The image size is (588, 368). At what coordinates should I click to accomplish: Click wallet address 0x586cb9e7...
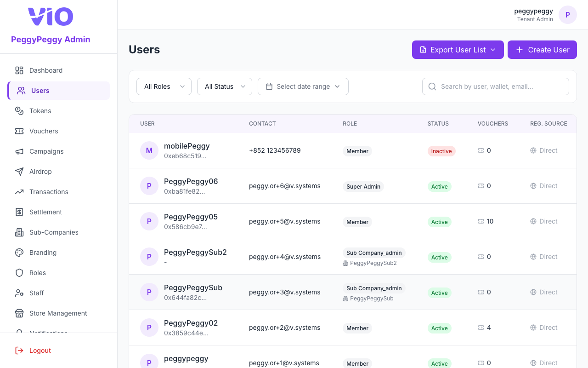coord(186,227)
